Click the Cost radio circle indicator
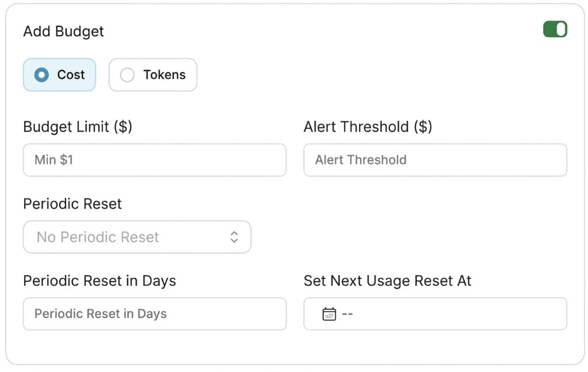The height and width of the screenshot is (372, 588). tap(41, 75)
